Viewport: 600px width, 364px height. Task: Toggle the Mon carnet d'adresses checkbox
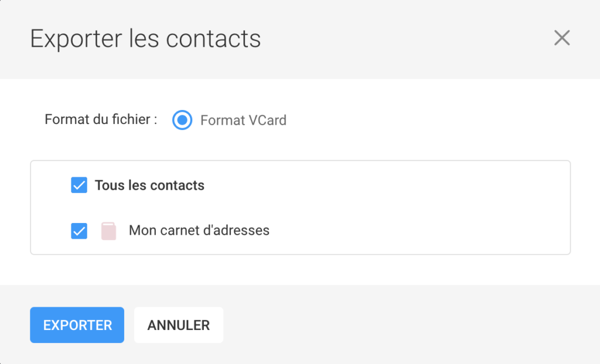(79, 231)
